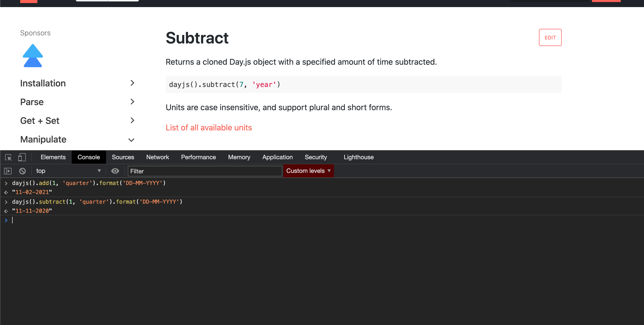
Task: Clear the console messages
Action: pos(22,171)
